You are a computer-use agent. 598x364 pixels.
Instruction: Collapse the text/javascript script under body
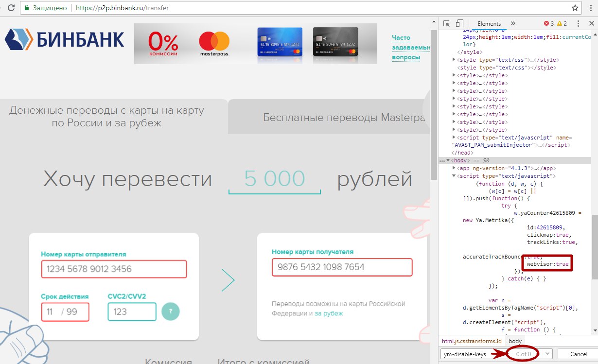(454, 176)
